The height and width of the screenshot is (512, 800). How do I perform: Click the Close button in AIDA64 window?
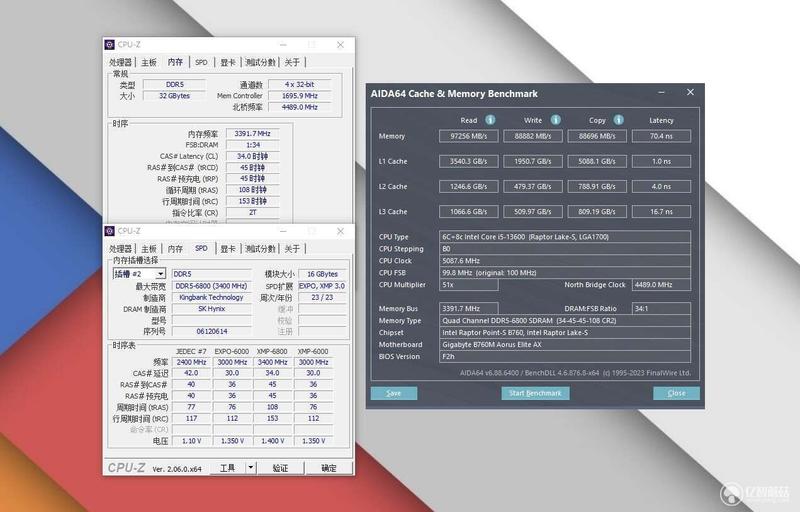pyautogui.click(x=677, y=393)
